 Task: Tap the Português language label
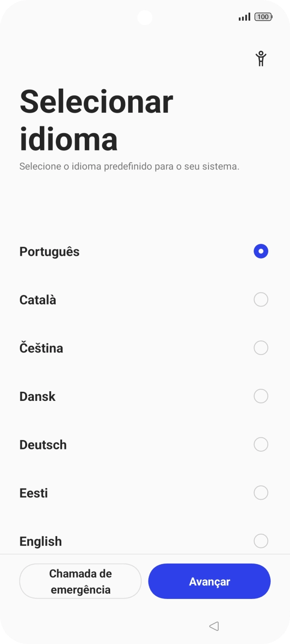tap(49, 251)
